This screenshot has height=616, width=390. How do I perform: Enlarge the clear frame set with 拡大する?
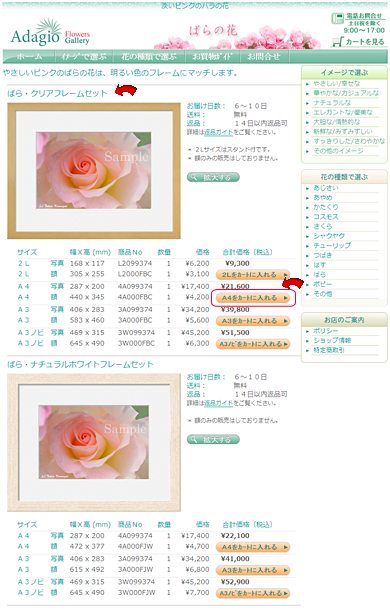click(213, 177)
